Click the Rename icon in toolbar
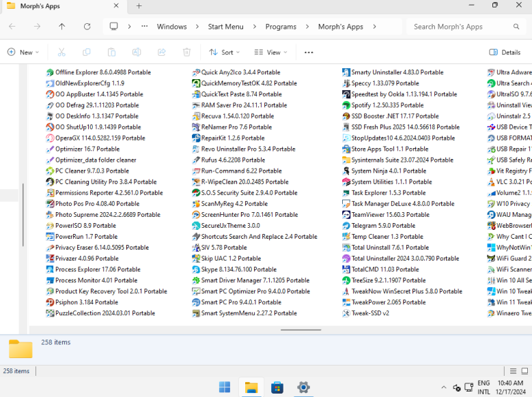Screen dimensions: 532x397 [137, 53]
